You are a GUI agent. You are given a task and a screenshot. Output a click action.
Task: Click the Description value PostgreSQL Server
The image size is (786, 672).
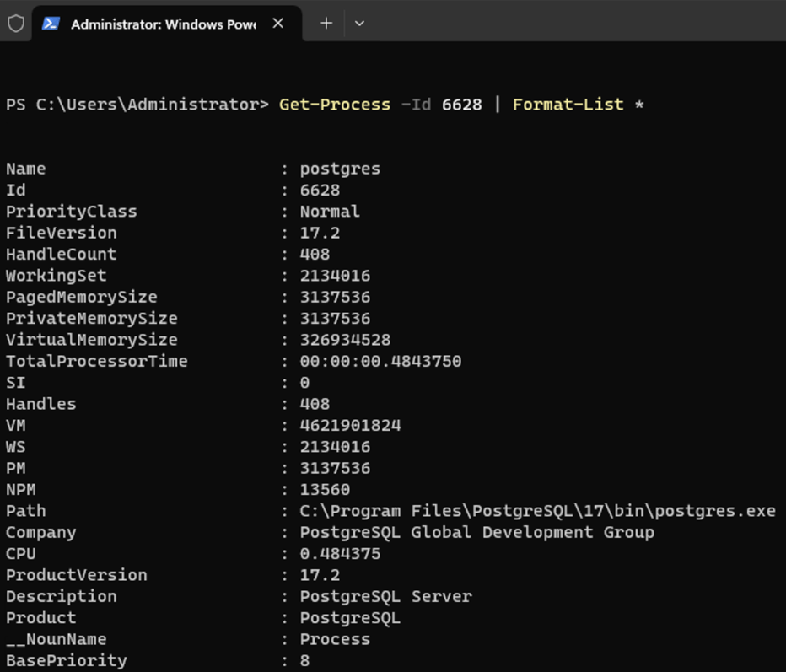pyautogui.click(x=385, y=596)
